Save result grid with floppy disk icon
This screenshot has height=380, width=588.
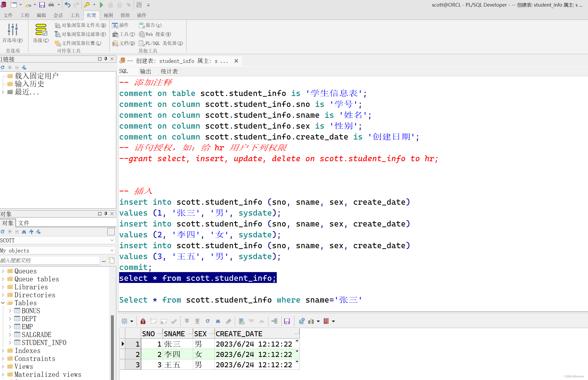coord(287,321)
